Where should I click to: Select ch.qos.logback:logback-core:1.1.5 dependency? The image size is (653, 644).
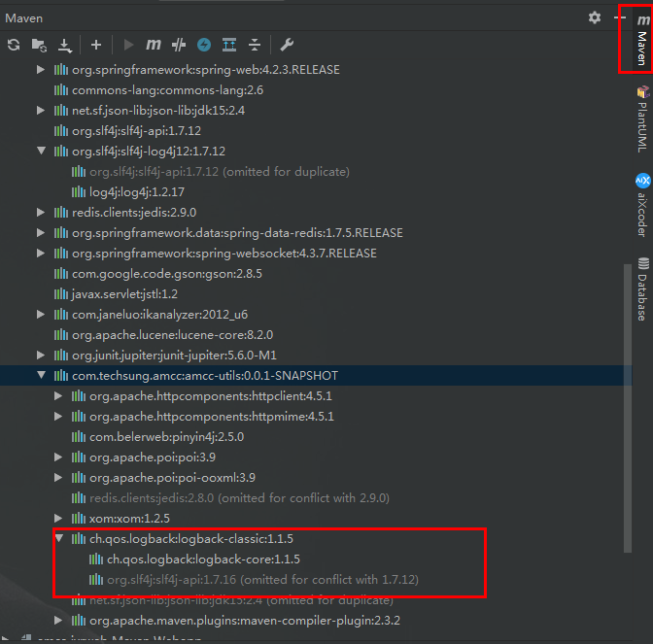(x=203, y=559)
